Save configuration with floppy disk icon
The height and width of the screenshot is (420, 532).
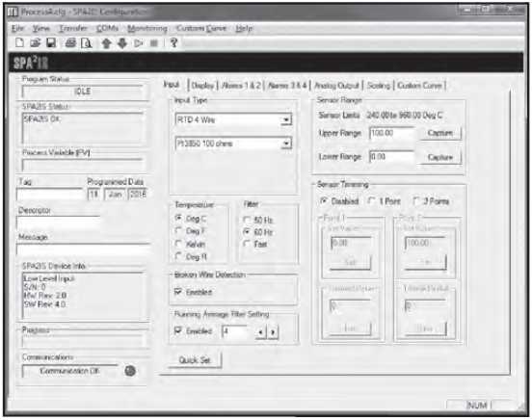click(x=51, y=42)
